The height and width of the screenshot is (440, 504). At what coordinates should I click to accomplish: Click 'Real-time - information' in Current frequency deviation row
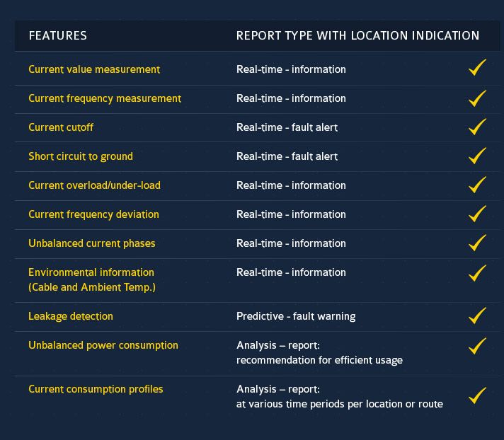tap(291, 214)
